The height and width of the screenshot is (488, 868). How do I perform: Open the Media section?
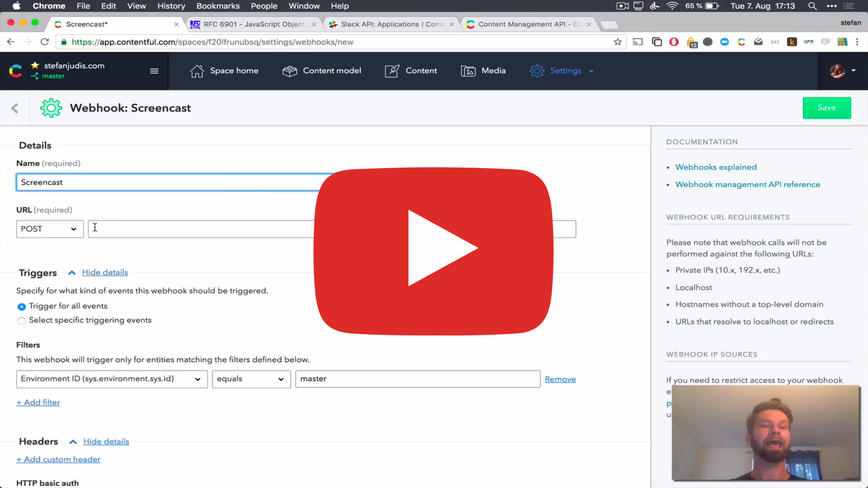pyautogui.click(x=483, y=71)
